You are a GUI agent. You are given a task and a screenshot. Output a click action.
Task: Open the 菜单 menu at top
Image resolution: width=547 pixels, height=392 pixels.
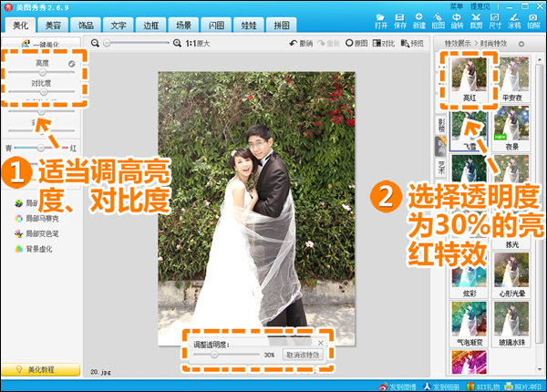tap(457, 6)
